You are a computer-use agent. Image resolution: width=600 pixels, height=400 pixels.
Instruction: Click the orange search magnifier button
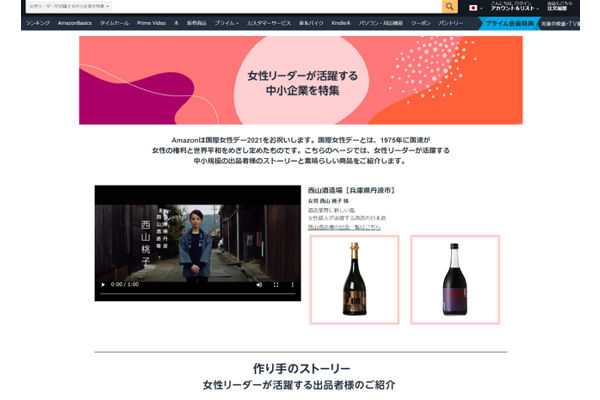coord(450,6)
